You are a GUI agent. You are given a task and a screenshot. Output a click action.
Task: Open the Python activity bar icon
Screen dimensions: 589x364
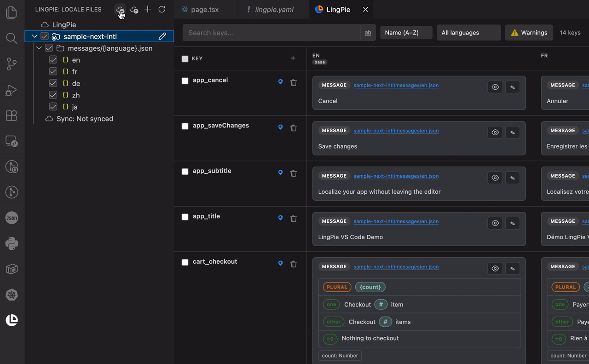(12, 243)
